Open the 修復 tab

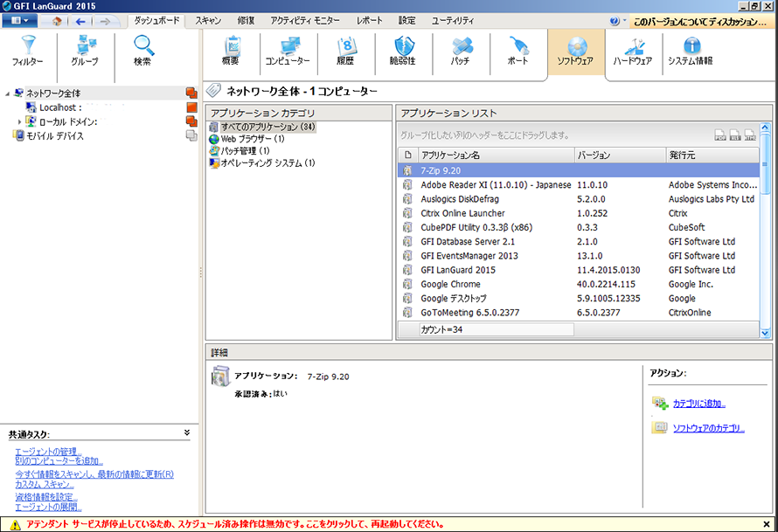coord(246,21)
